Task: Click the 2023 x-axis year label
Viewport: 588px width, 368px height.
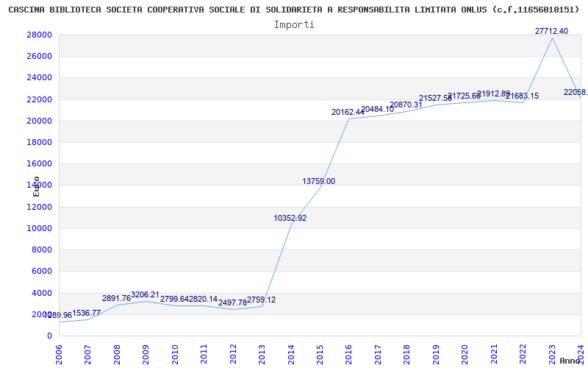Action: tap(552, 355)
